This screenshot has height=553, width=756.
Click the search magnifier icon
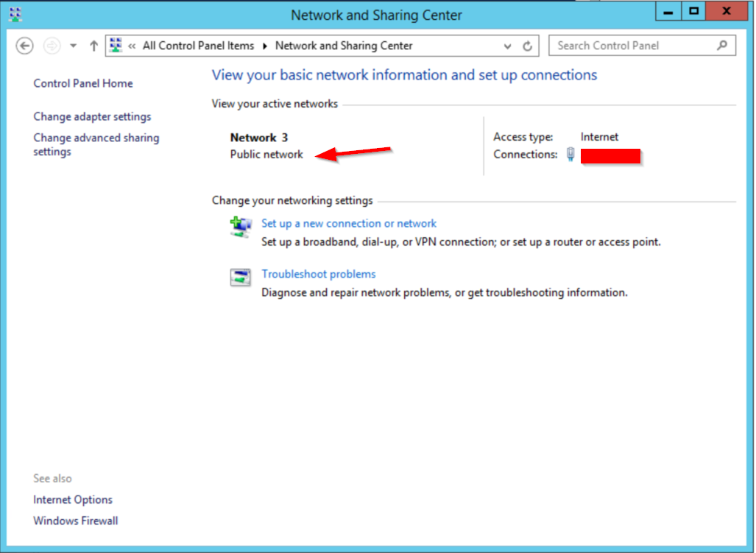click(721, 46)
